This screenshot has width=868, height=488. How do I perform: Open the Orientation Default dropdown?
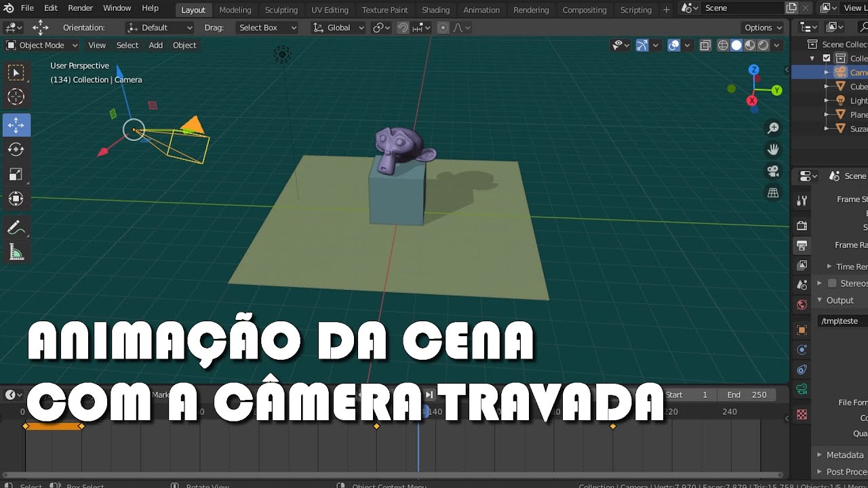click(x=160, y=28)
